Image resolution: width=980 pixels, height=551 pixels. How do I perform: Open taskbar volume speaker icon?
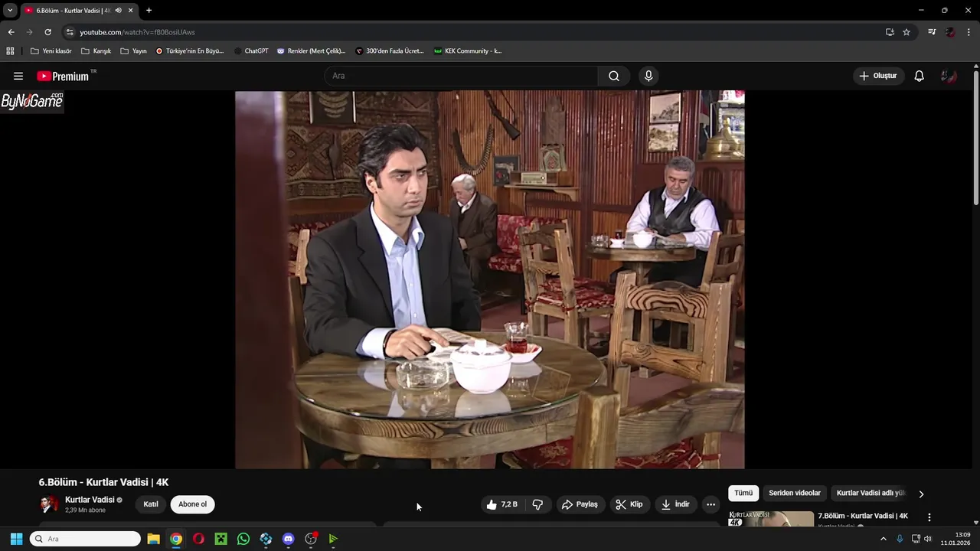coord(928,539)
